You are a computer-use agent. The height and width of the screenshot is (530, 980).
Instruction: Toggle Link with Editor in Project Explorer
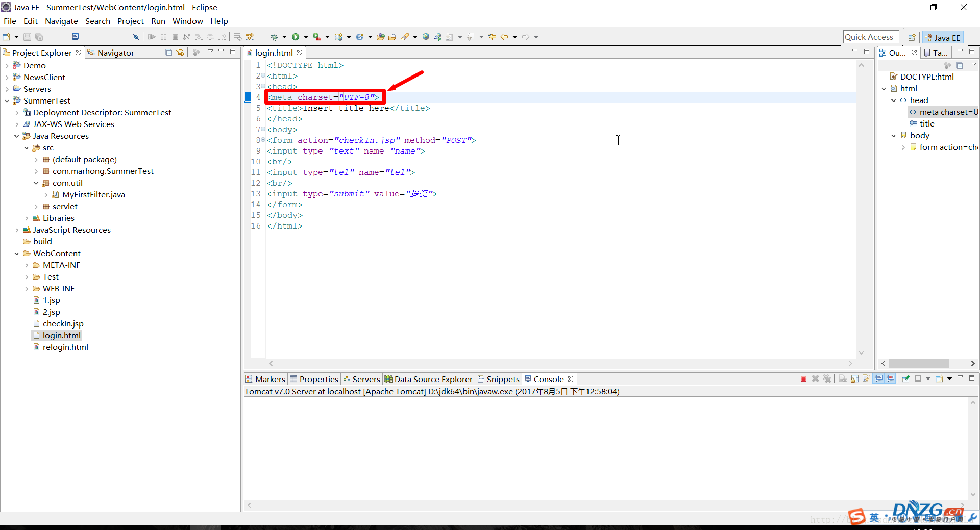click(x=180, y=53)
